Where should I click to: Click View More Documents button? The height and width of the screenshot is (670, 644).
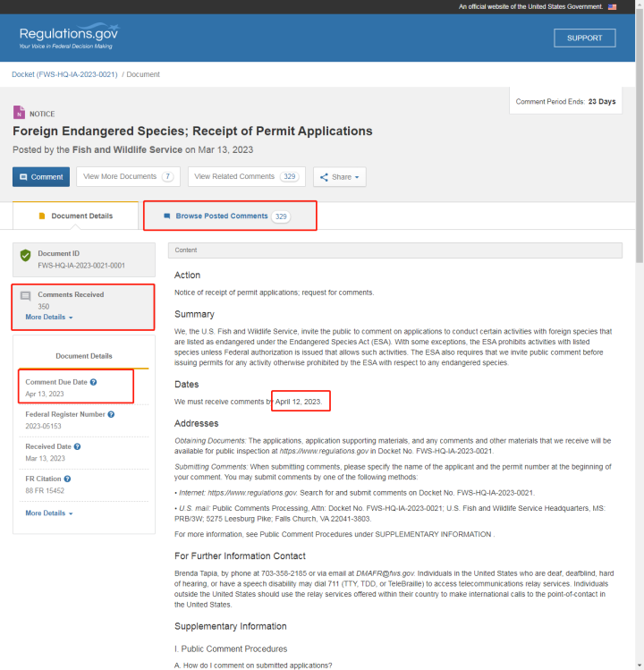128,177
